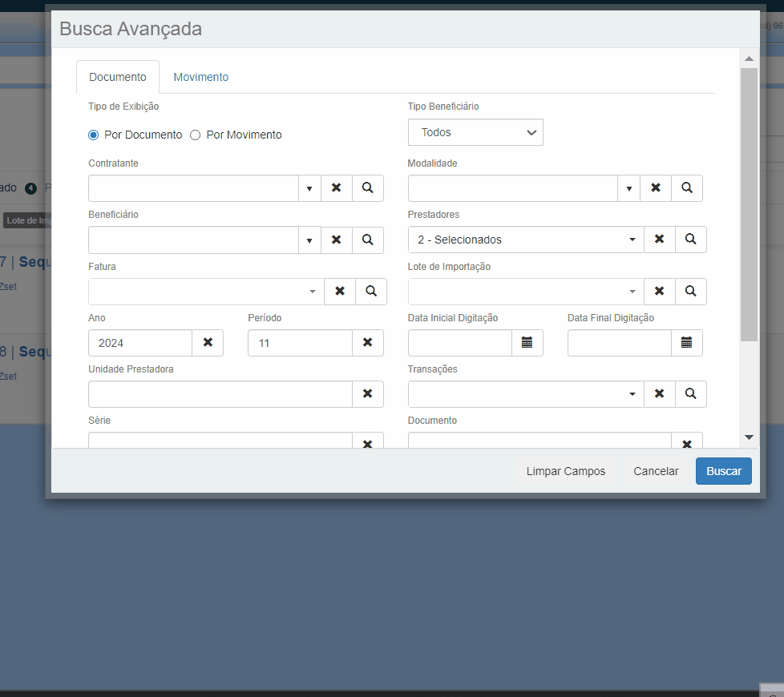This screenshot has height=697, width=784.
Task: Select the Por Movimento radio option
Action: pyautogui.click(x=196, y=135)
